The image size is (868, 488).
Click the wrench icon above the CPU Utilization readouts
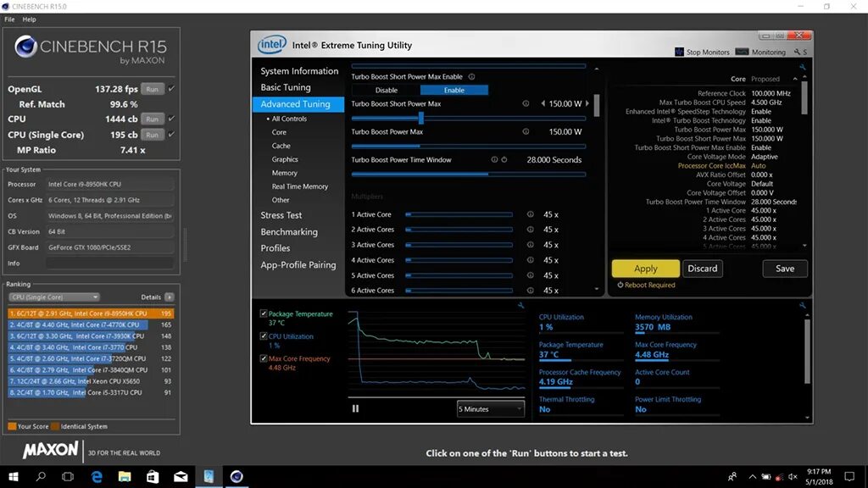tap(802, 305)
